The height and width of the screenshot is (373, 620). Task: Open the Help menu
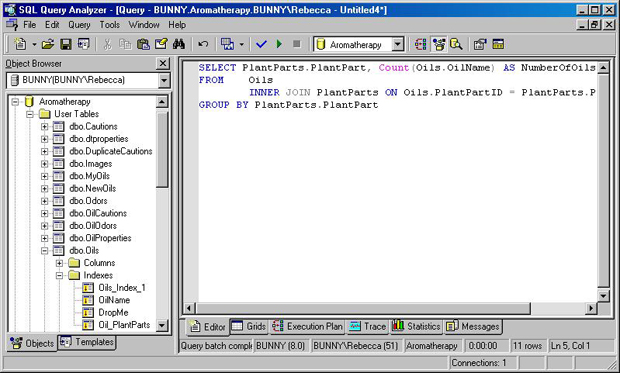point(177,25)
